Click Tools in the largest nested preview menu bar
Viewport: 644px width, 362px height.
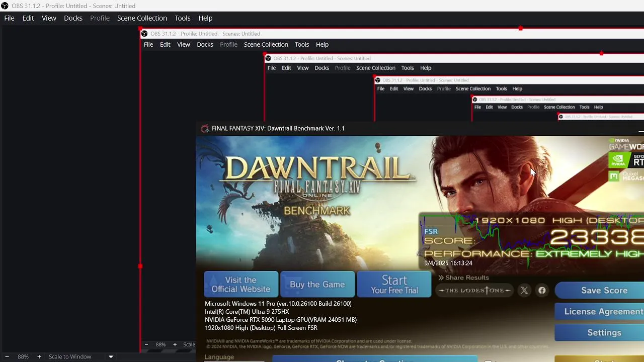pos(302,44)
